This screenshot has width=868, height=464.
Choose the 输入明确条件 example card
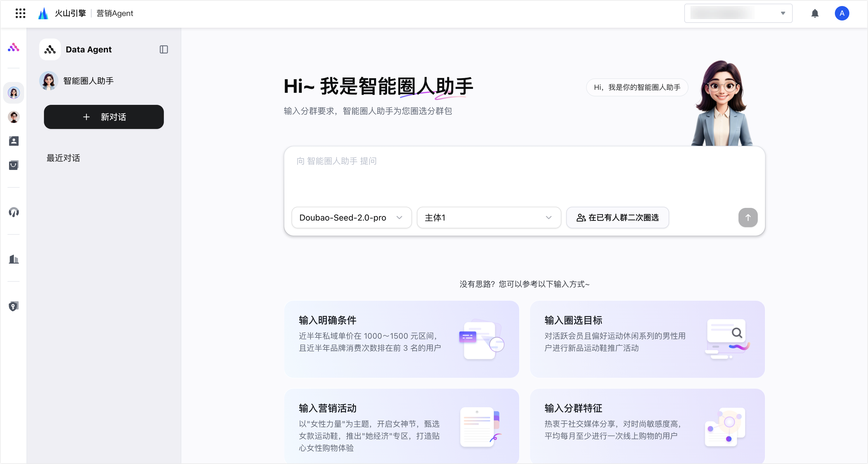coord(401,339)
